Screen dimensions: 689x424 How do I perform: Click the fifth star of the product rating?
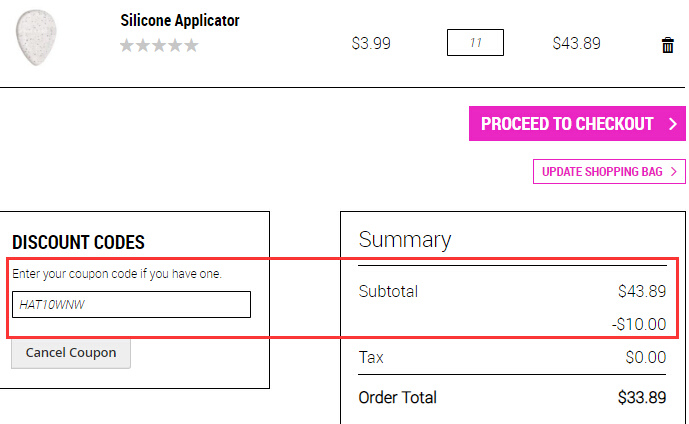tap(191, 45)
